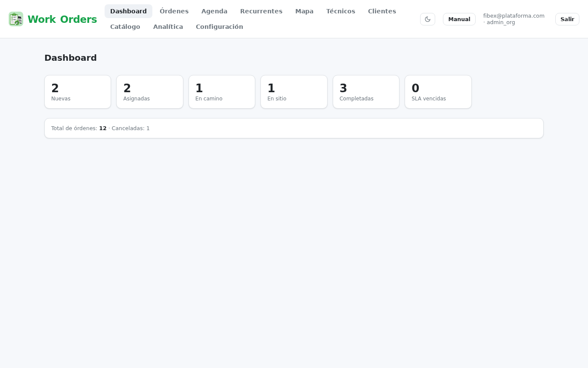Select the En sitio card
588x368 pixels.
click(x=294, y=92)
